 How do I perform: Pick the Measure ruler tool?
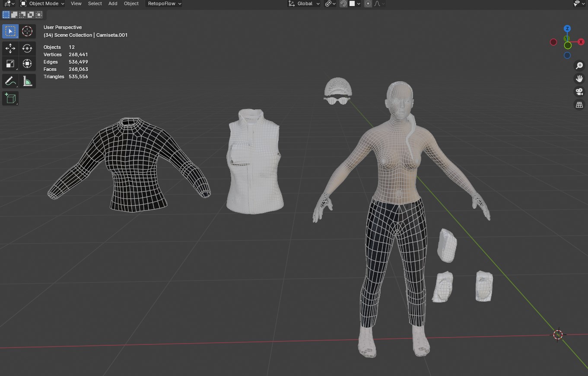tap(27, 81)
